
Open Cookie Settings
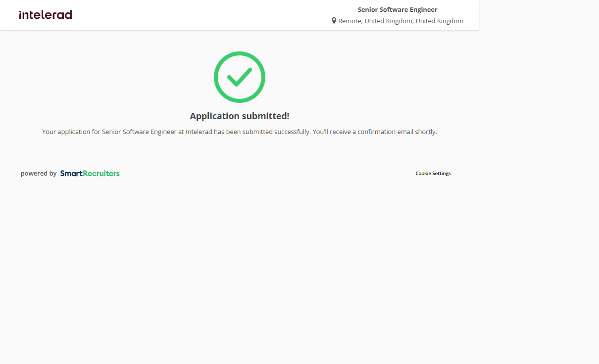[433, 174]
